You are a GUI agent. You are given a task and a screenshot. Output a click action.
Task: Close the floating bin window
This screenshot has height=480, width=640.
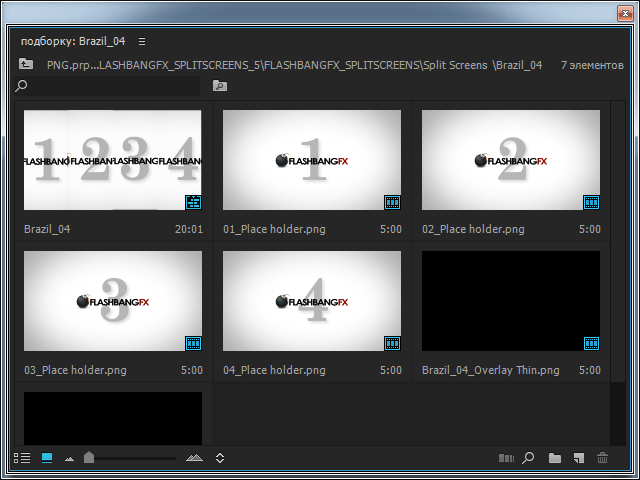tap(625, 13)
